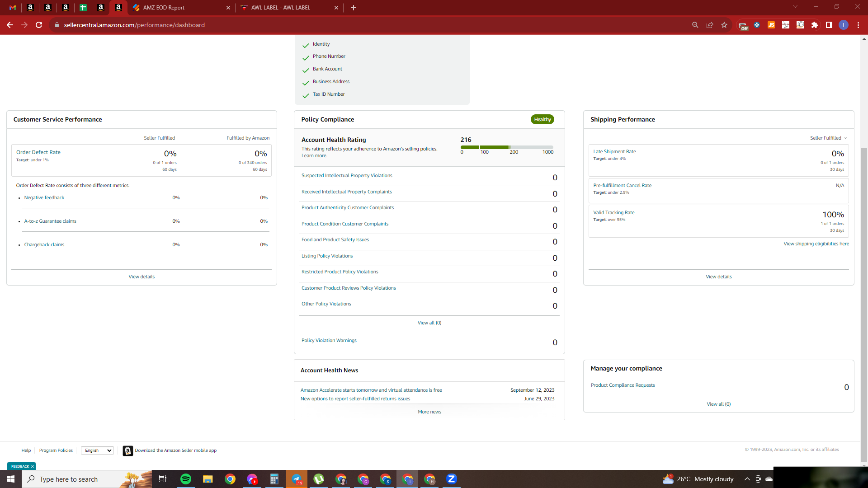Open Policy Violation Warnings
The image size is (868, 488).
point(329,340)
